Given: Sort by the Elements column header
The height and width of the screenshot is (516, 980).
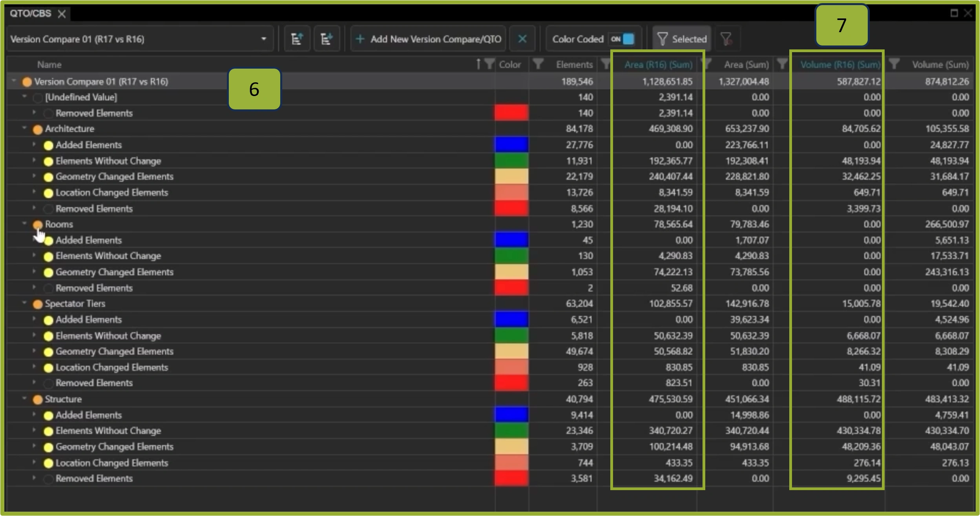Looking at the screenshot, I should 574,65.
